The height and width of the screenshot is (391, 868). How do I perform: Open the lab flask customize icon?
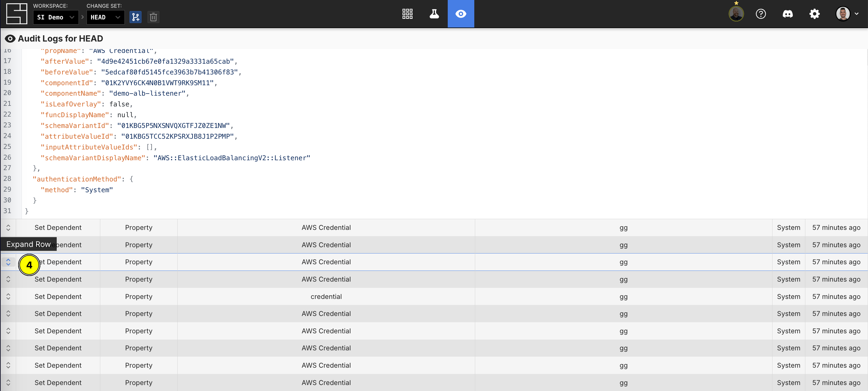(434, 14)
